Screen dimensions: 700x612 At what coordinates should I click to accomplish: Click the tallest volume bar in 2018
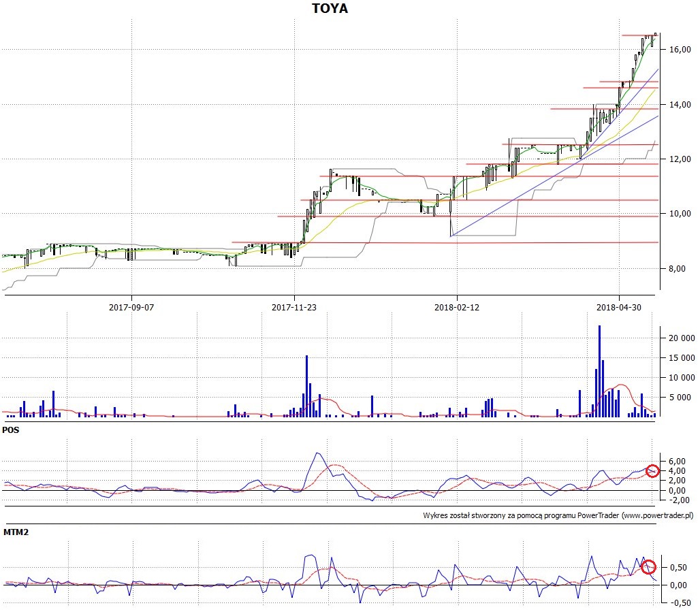[x=599, y=372]
